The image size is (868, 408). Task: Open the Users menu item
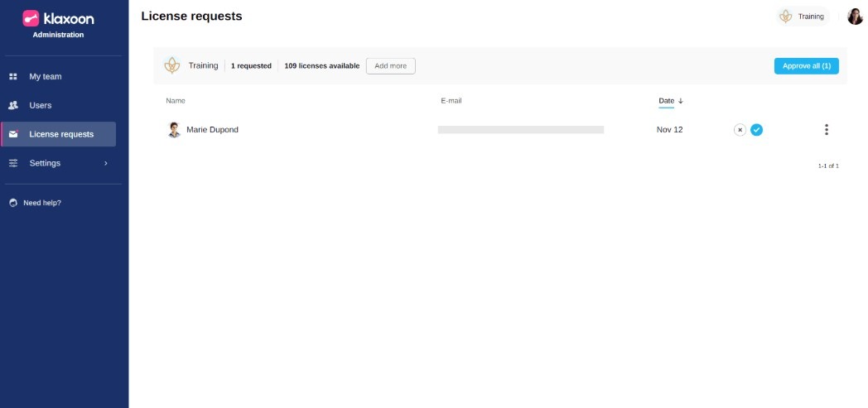pos(41,106)
